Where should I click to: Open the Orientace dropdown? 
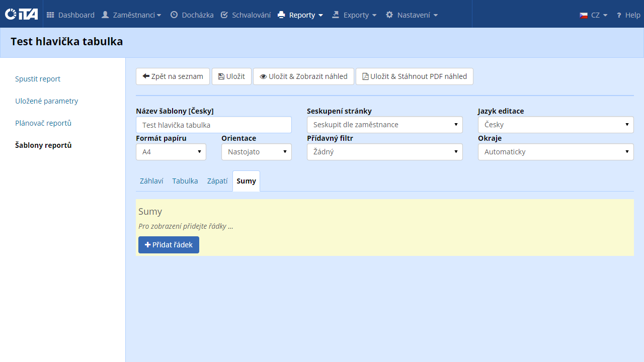point(256,152)
